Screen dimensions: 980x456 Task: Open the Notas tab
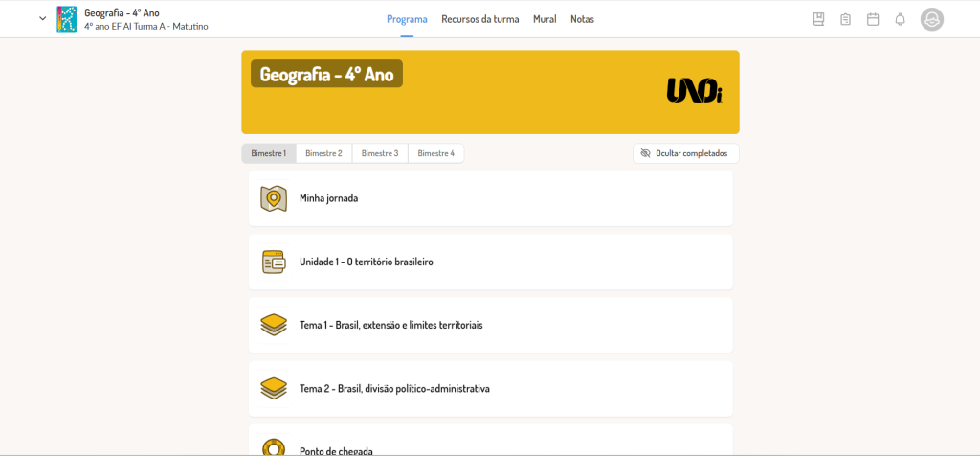click(x=582, y=19)
